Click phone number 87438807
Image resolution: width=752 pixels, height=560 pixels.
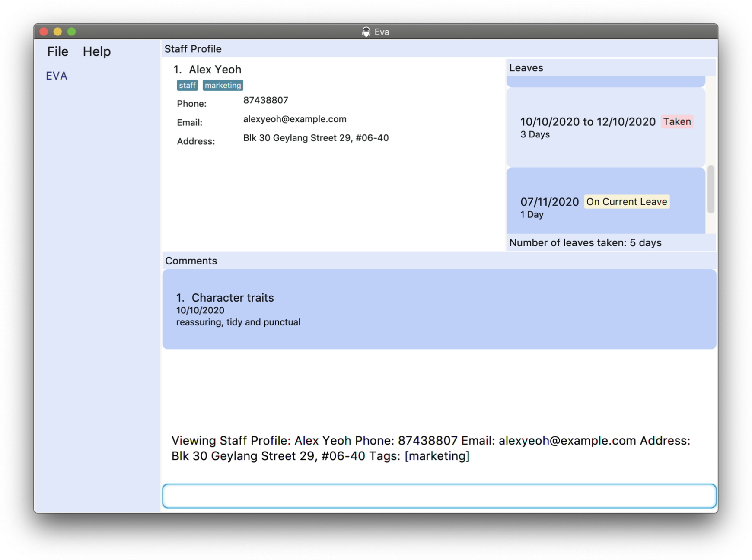pyautogui.click(x=265, y=100)
